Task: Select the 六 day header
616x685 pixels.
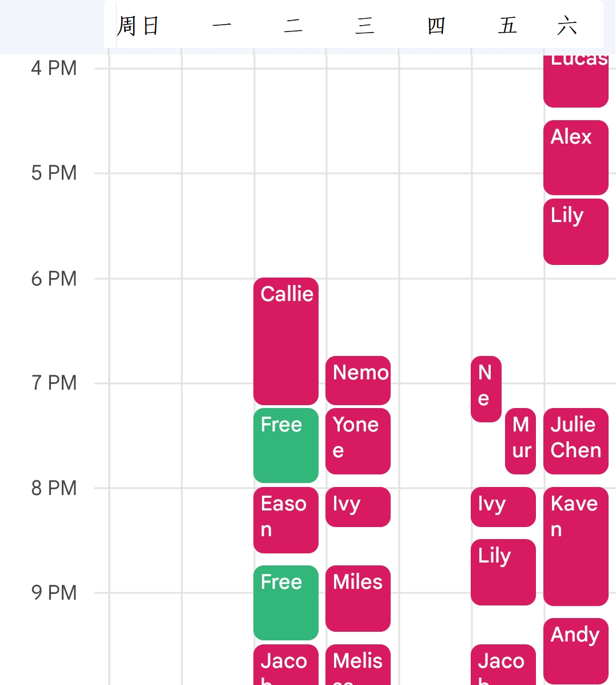Action: 567,26
